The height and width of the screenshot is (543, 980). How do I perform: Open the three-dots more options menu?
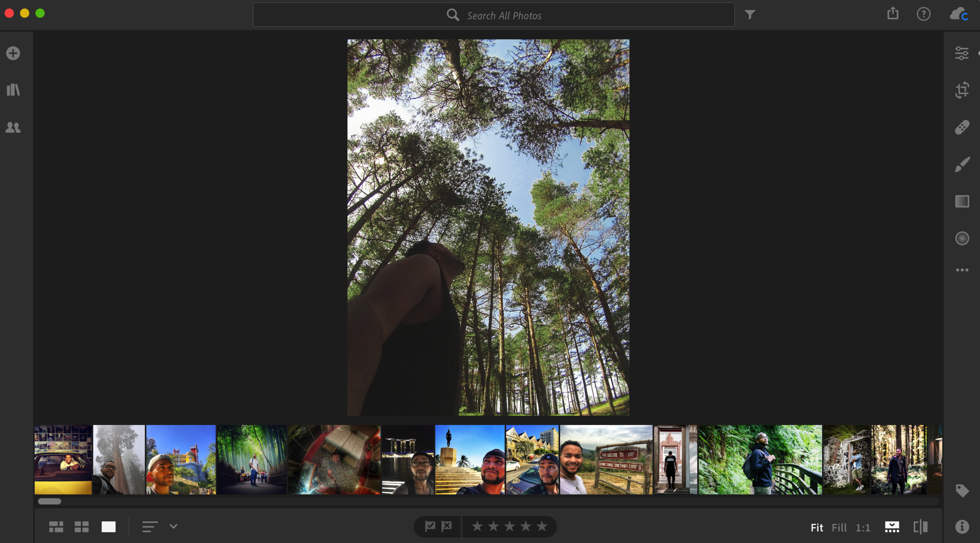[962, 270]
